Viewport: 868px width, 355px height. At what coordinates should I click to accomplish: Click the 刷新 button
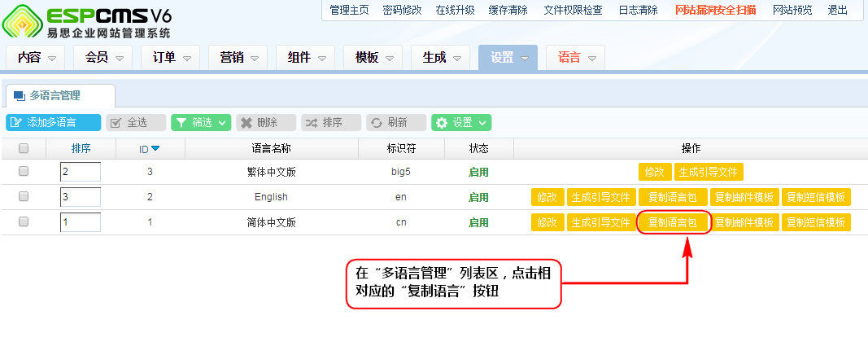click(x=396, y=123)
